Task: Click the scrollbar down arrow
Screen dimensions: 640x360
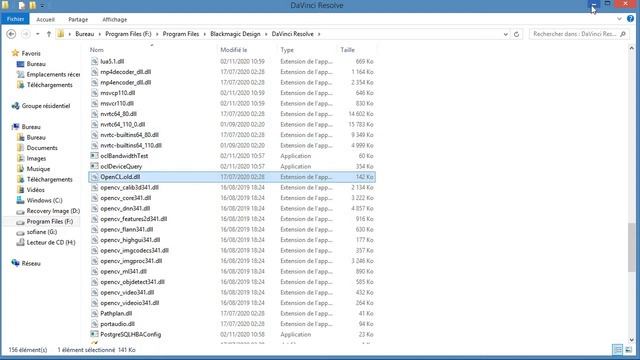Action: pyautogui.click(x=631, y=340)
